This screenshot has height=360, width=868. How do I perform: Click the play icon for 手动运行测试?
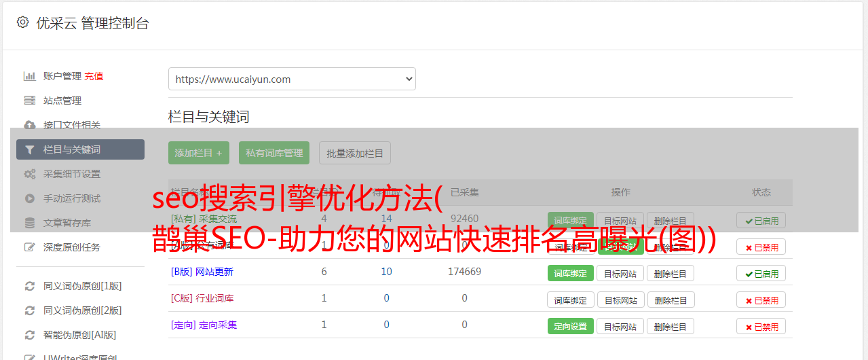point(29,198)
